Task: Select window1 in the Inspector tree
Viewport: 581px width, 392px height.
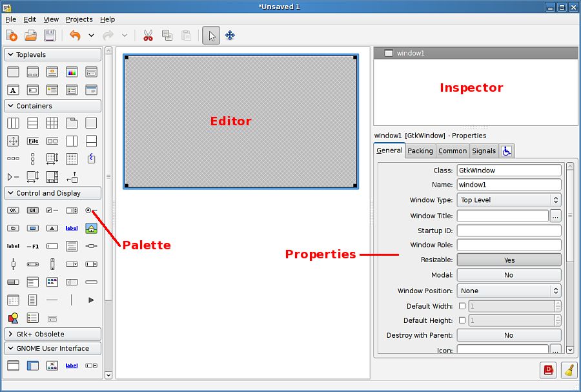Action: (x=410, y=53)
